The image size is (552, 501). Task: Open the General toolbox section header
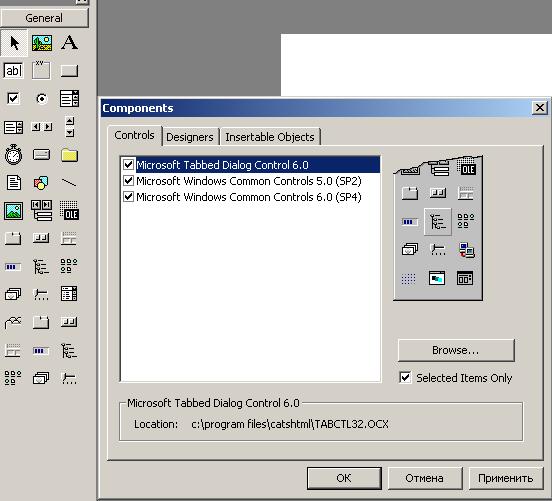[x=44, y=18]
